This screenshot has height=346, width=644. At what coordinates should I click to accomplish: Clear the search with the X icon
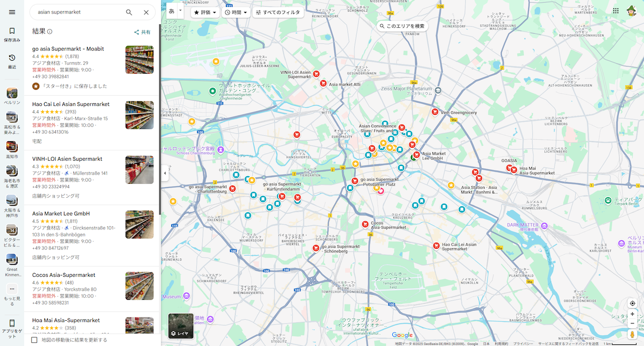point(146,12)
